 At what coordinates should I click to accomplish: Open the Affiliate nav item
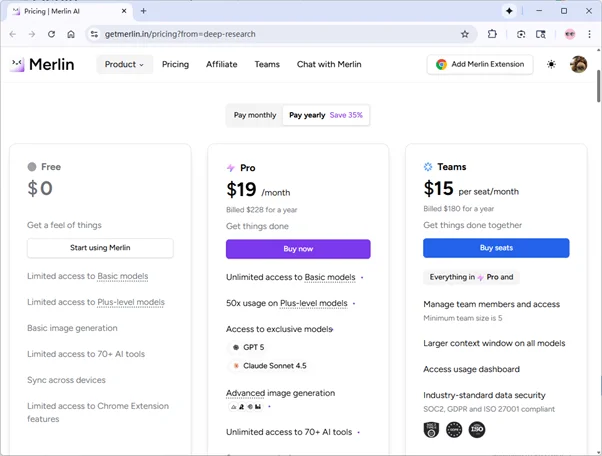click(221, 64)
